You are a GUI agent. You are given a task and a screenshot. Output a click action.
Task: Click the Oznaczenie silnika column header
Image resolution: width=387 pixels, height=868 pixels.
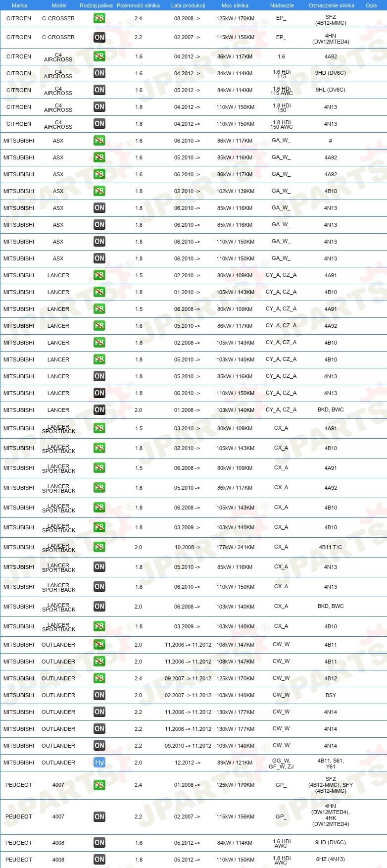tap(332, 5)
